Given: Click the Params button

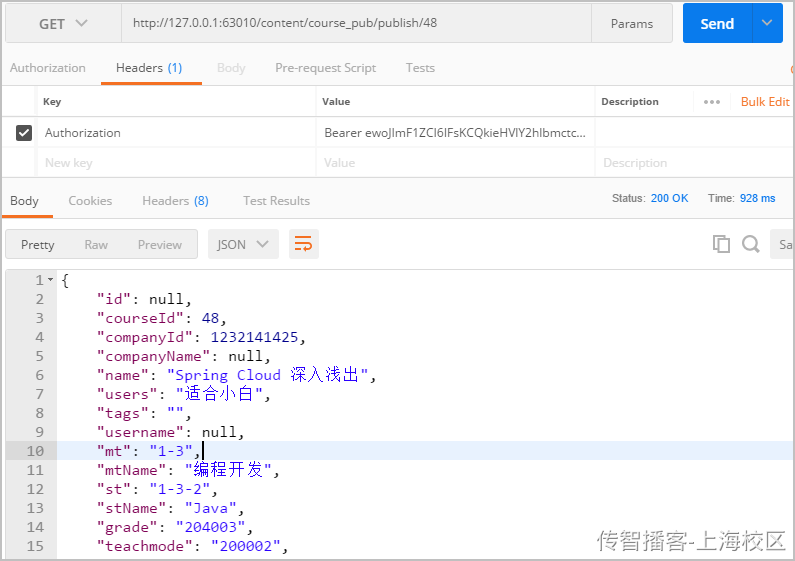Looking at the screenshot, I should tap(632, 24).
